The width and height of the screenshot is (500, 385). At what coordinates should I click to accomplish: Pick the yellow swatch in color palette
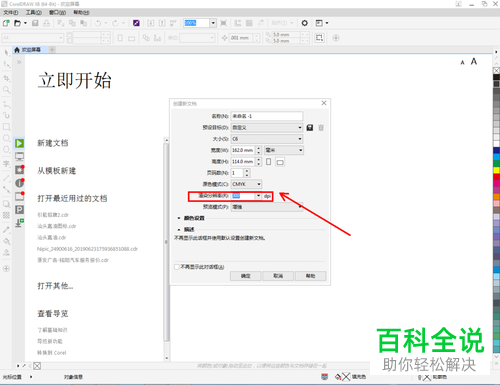tap(496, 170)
